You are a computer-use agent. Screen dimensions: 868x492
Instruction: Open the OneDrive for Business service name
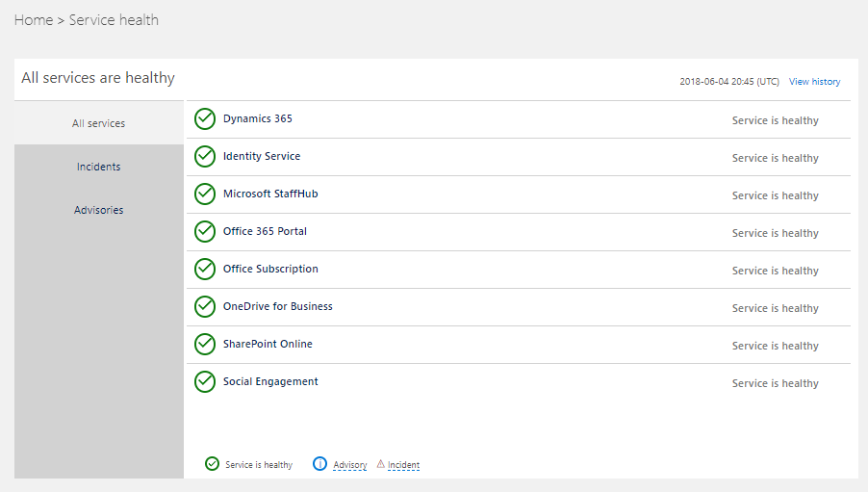(278, 306)
